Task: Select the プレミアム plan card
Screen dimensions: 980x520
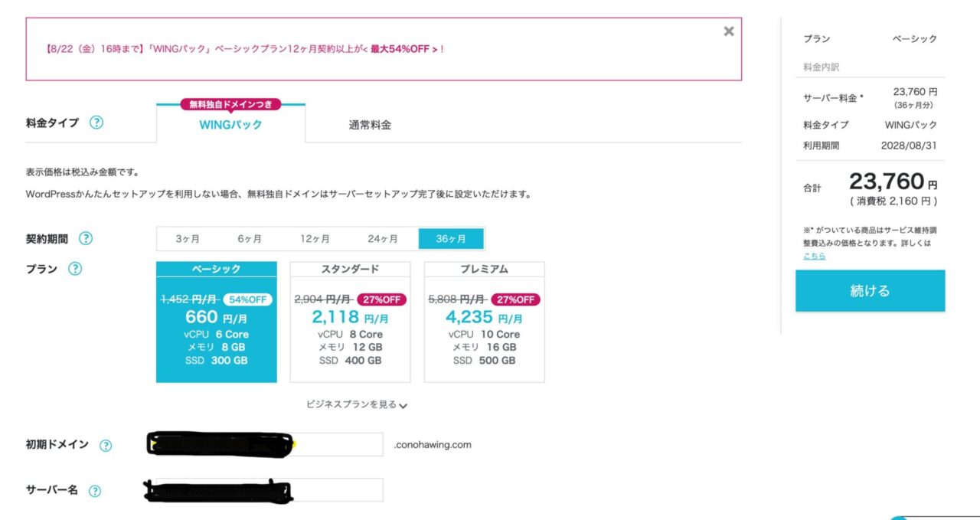Action: (x=485, y=322)
